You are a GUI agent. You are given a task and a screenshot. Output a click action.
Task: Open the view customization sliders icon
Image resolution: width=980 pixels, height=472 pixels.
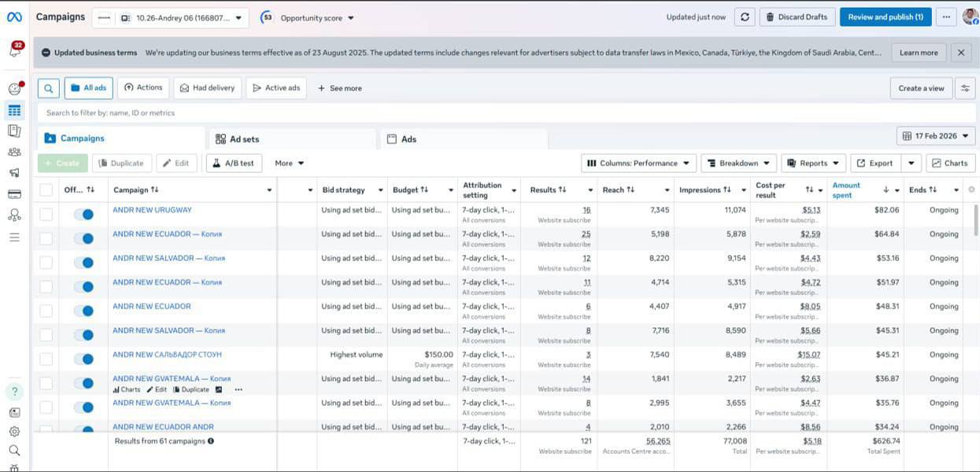965,88
